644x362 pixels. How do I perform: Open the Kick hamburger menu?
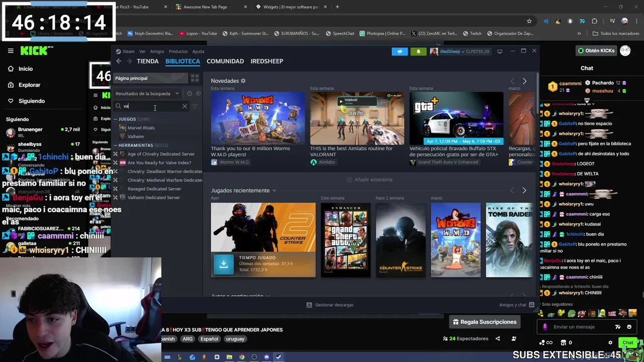(x=11, y=51)
